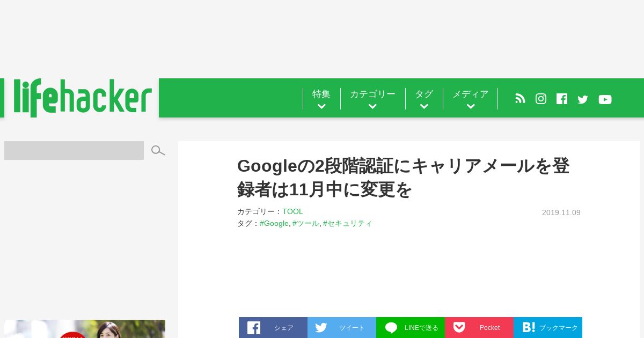Open the Facebook icon in header

click(x=562, y=99)
